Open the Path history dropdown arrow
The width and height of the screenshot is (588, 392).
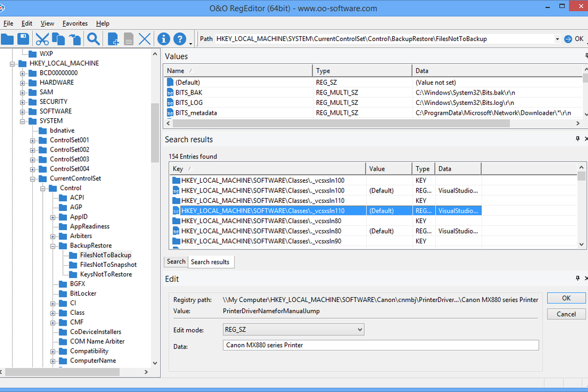pyautogui.click(x=557, y=39)
